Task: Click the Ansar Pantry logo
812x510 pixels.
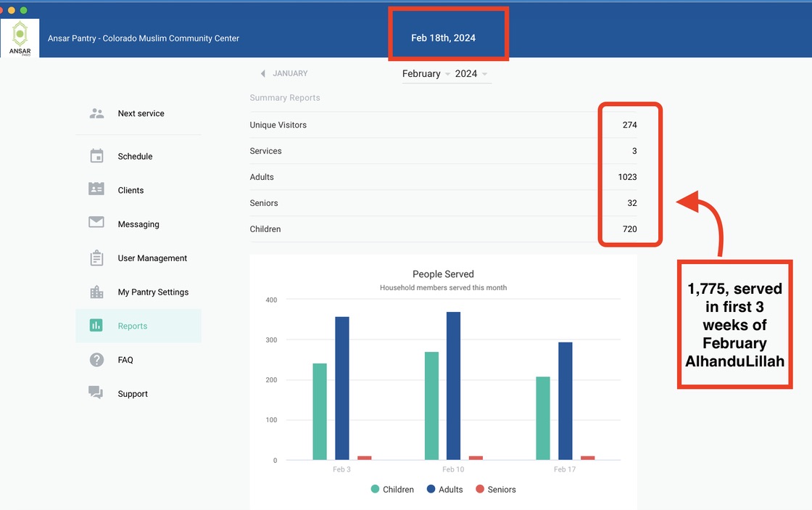Action: click(20, 38)
